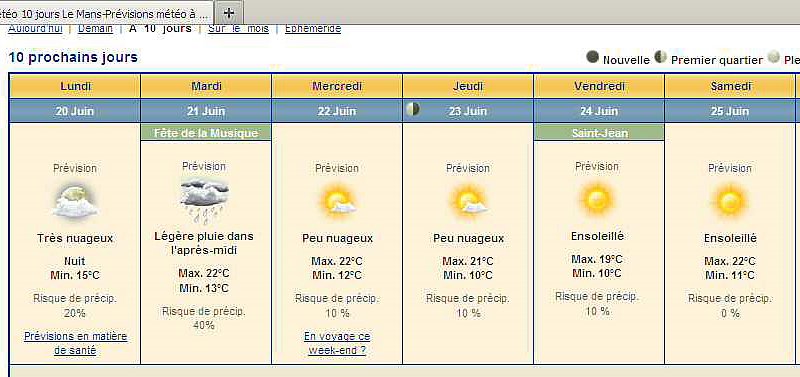Click the Fête de la Musique banner
The height and width of the screenshot is (377, 800).
coord(206,133)
